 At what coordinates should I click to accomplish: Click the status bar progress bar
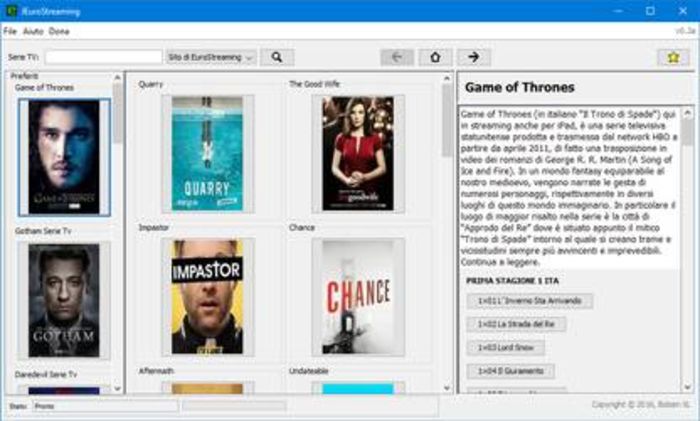click(234, 406)
